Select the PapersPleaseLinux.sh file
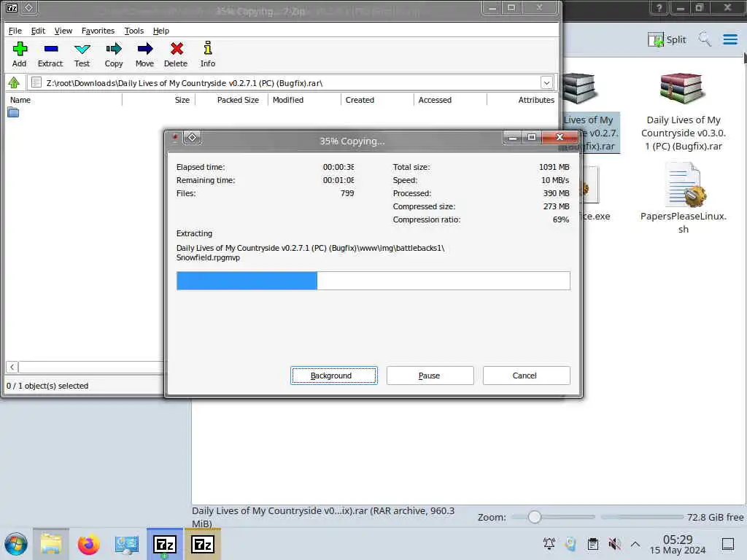The width and height of the screenshot is (747, 560). click(683, 198)
